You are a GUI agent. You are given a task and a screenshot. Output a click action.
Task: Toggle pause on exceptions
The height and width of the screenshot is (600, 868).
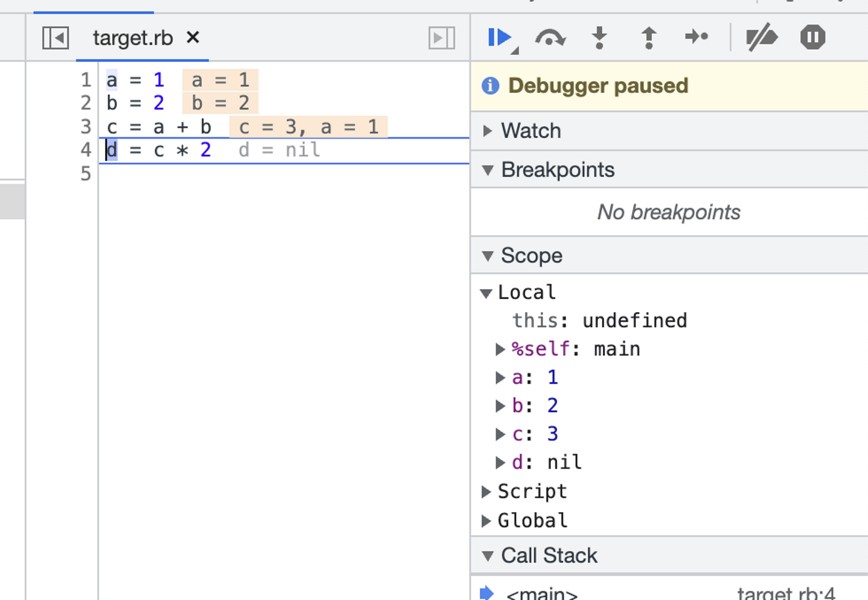pos(812,37)
